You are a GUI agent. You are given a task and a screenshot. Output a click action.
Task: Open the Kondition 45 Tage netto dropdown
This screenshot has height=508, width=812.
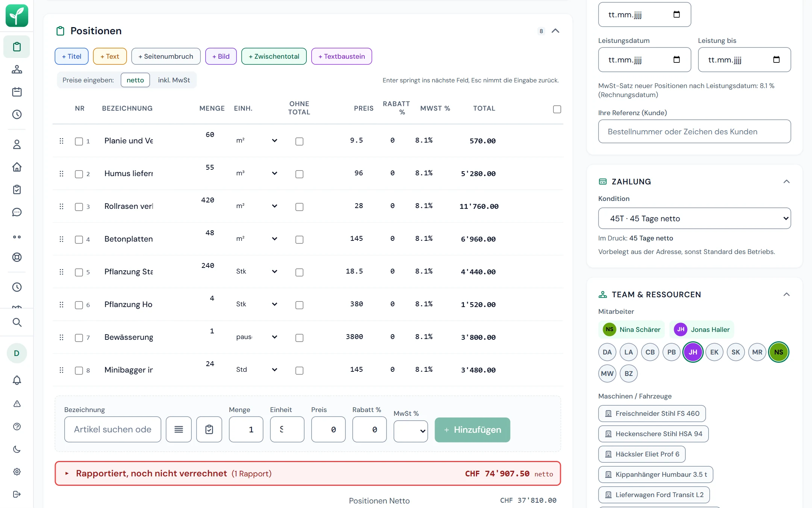[694, 218]
